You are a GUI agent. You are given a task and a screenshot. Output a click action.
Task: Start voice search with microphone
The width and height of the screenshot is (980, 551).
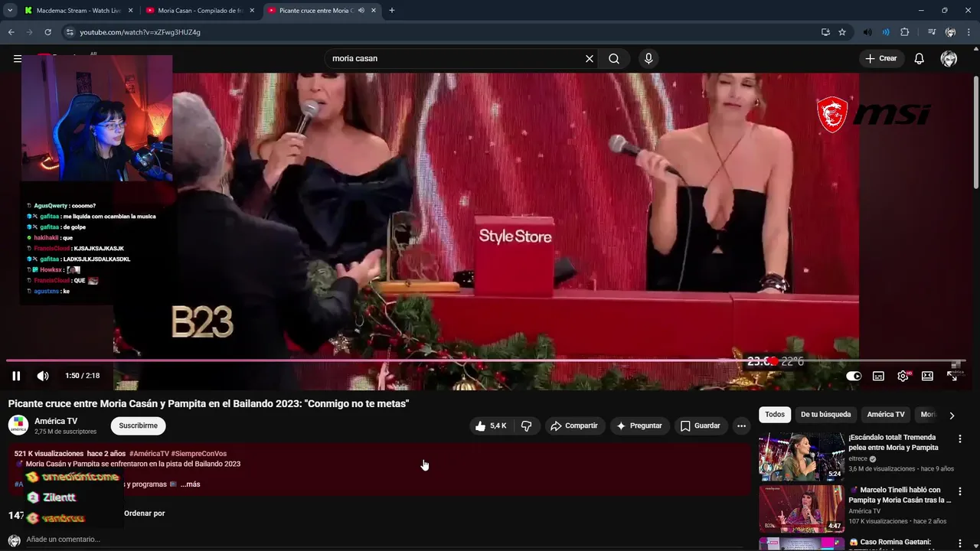648,58
